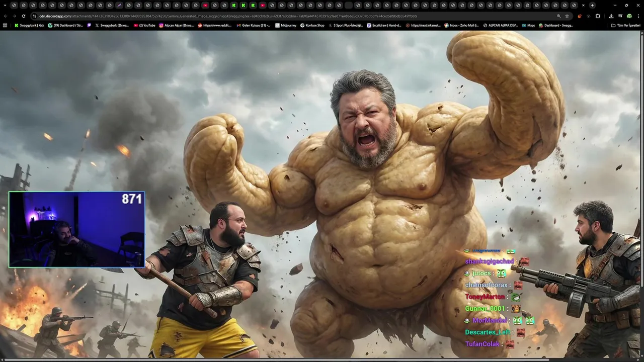The width and height of the screenshot is (644, 362).
Task: Click the username chainsofeorax in chat
Action: tap(487, 285)
